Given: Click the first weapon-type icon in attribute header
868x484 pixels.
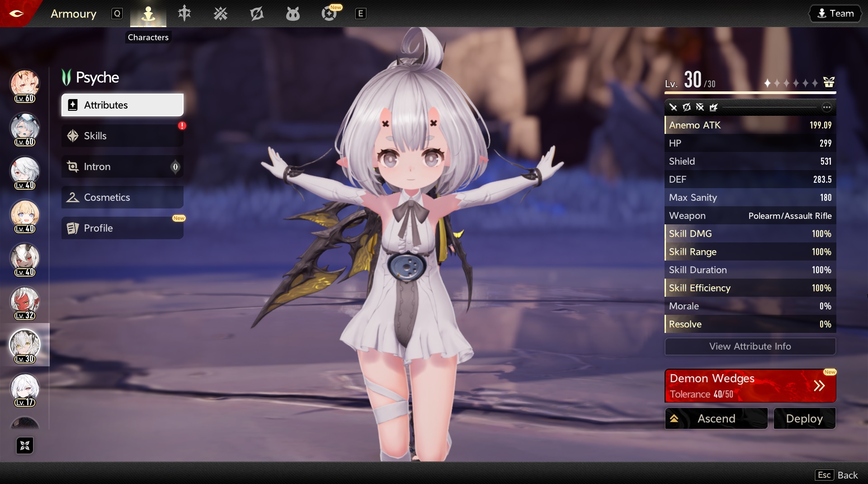Looking at the screenshot, I should (673, 107).
